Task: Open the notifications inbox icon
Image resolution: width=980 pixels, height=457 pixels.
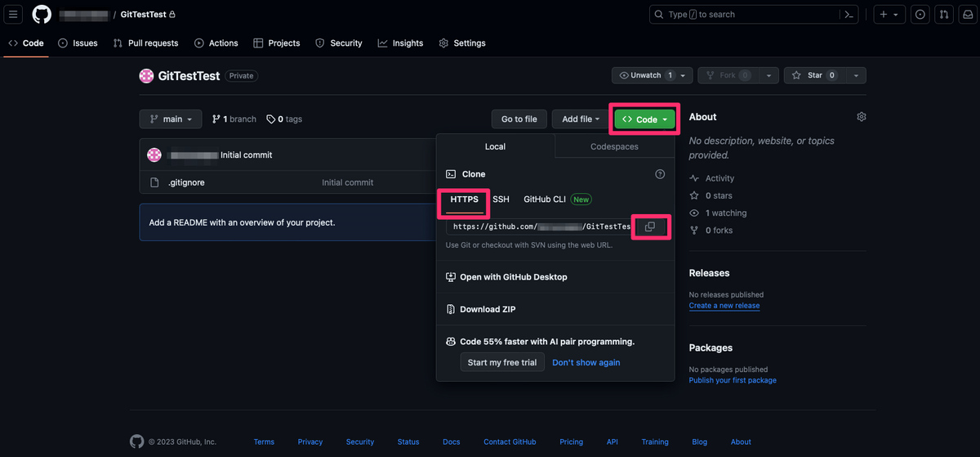Action: pyautogui.click(x=967, y=15)
